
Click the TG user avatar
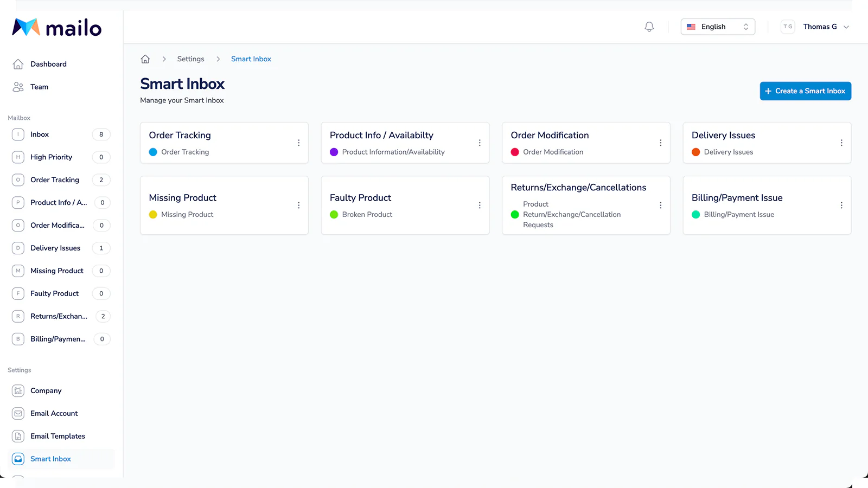[788, 27]
